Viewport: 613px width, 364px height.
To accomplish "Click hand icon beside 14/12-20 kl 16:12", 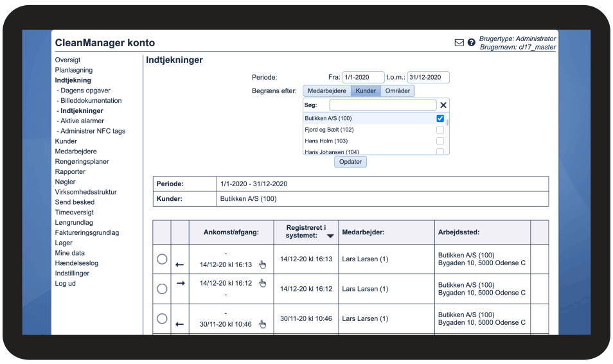I will tap(262, 283).
